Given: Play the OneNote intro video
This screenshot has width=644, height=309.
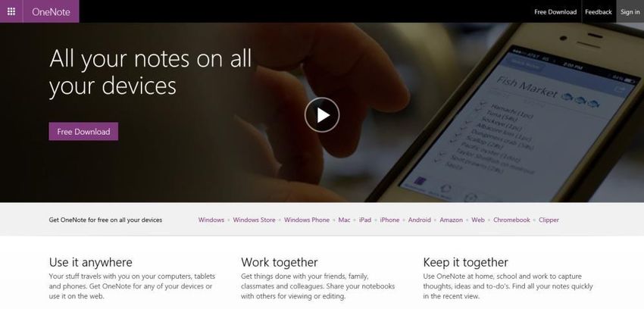Looking at the screenshot, I should pos(322,115).
